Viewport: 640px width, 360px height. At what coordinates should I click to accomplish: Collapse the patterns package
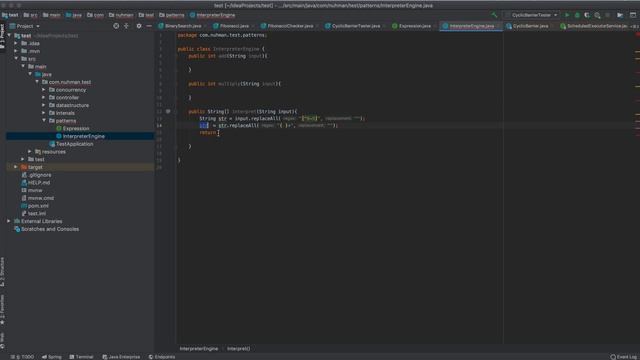[x=44, y=120]
